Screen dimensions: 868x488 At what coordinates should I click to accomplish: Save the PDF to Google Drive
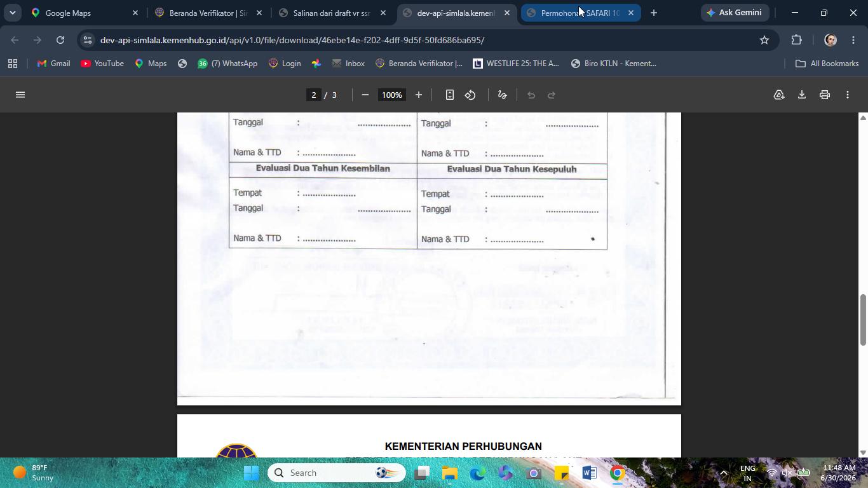coord(779,95)
